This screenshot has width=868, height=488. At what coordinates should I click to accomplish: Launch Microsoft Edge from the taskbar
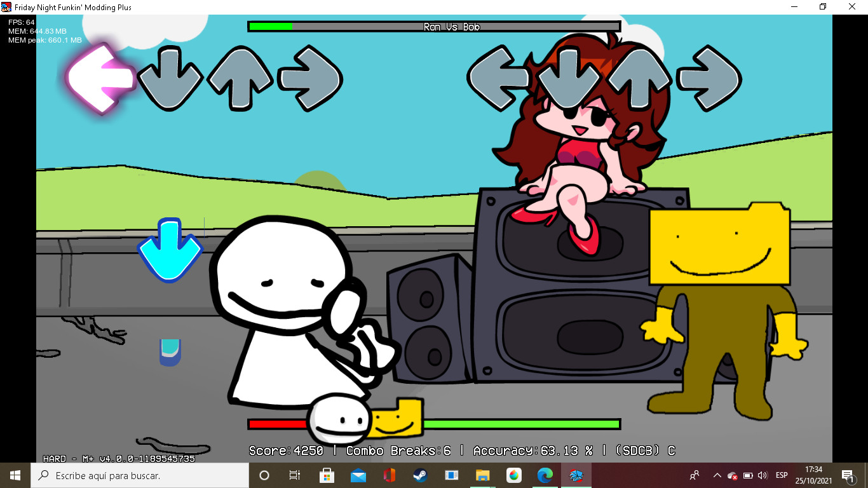point(545,475)
